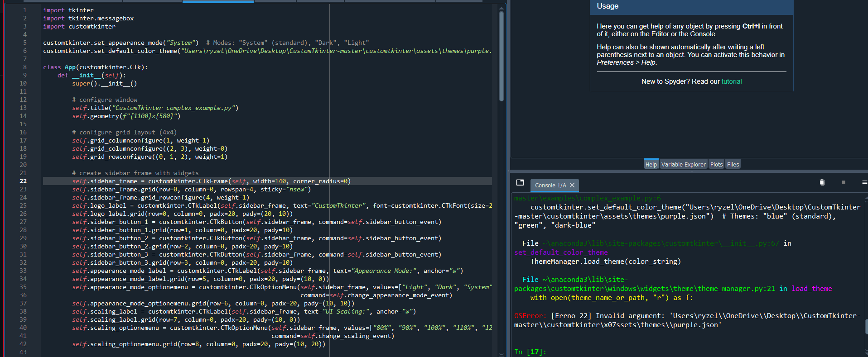The height and width of the screenshot is (357, 868).
Task: Click the sidebar_button_3 = CTkButton line
Action: 257,254
